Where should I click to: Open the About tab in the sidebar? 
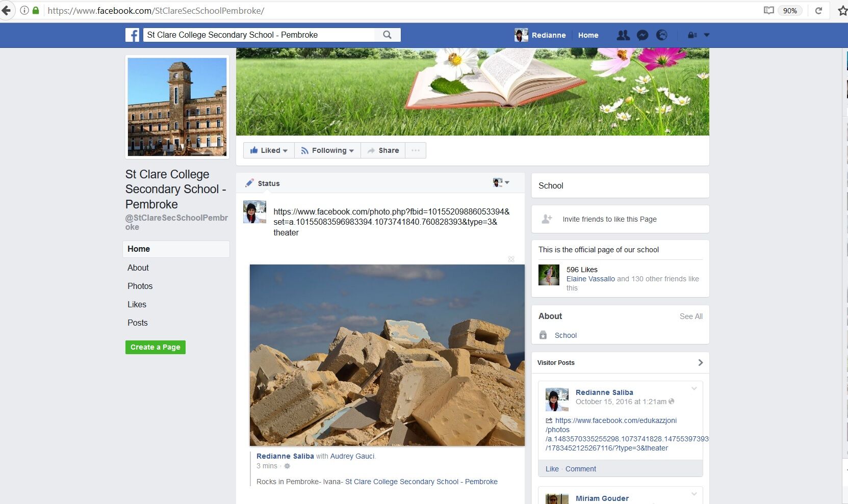tap(138, 268)
